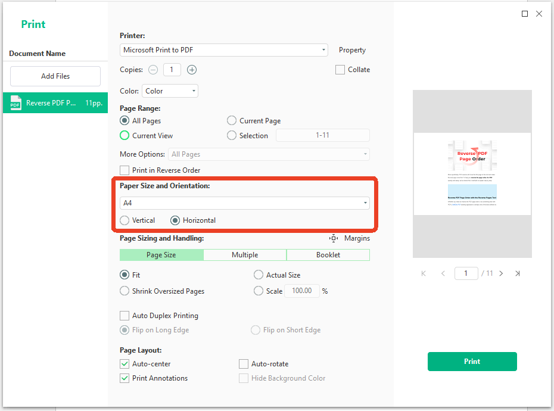Click the PDF file icon for Reverse PDF
Viewport: 554px width, 411px height.
tap(15, 103)
